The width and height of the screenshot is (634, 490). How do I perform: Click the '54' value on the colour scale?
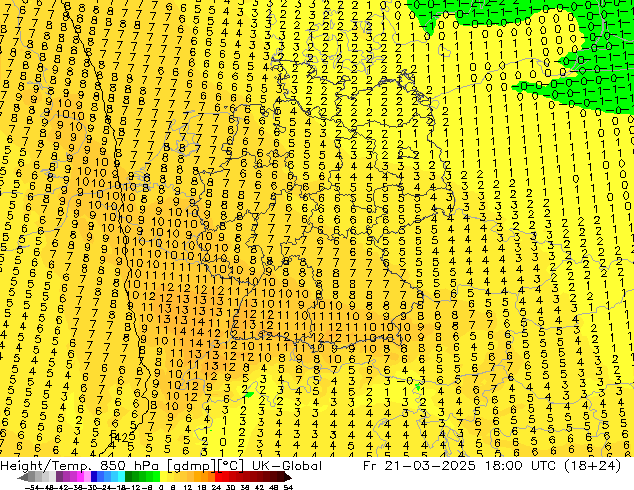pyautogui.click(x=288, y=487)
